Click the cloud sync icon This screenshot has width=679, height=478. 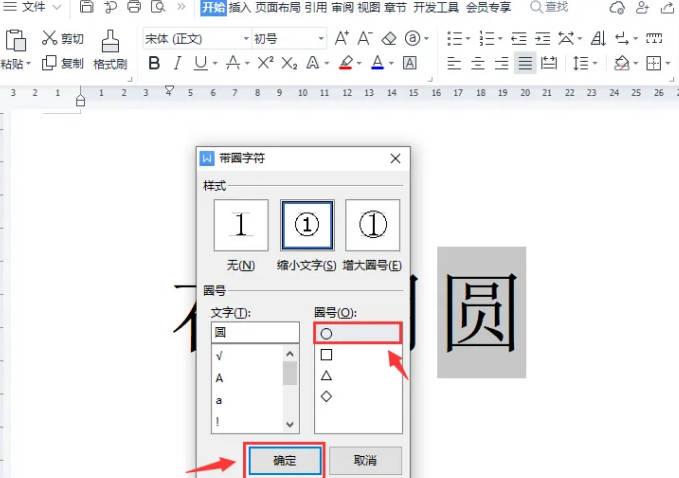coord(617,7)
